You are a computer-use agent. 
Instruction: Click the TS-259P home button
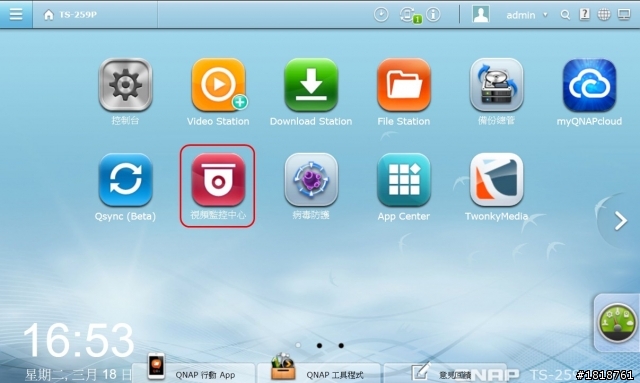[x=70, y=15]
